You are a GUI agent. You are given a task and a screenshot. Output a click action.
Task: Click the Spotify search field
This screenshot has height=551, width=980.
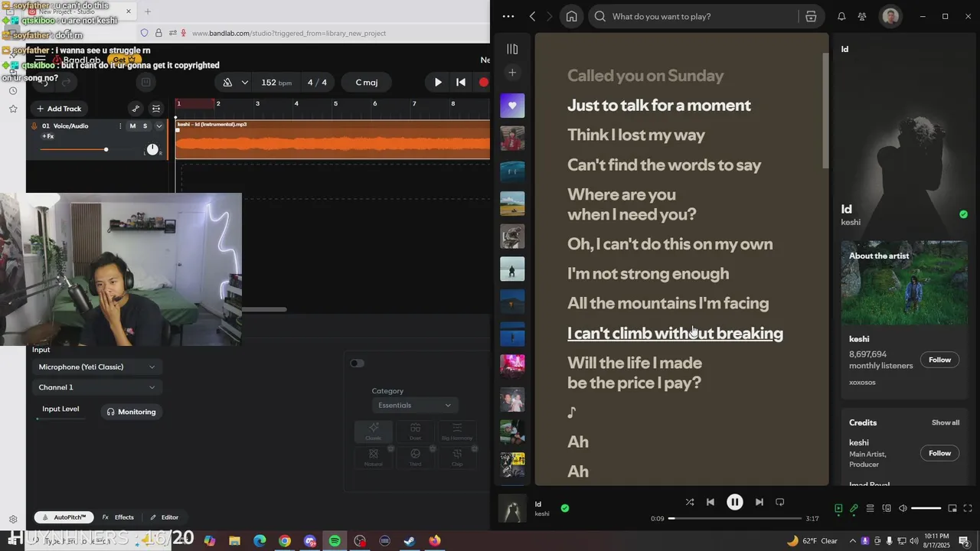click(695, 16)
